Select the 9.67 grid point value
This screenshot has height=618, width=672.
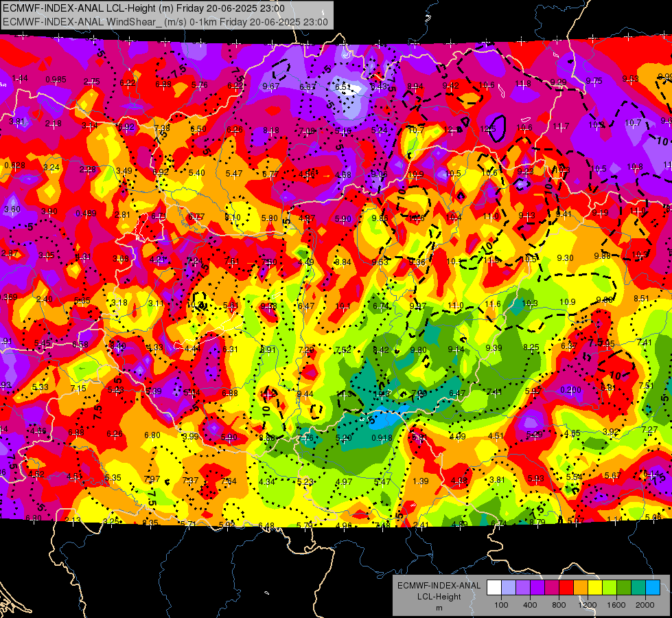pyautogui.click(x=271, y=87)
